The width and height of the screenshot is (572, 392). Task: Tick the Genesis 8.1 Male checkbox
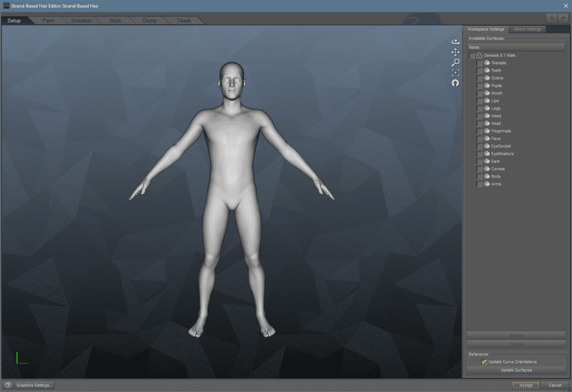tap(472, 55)
